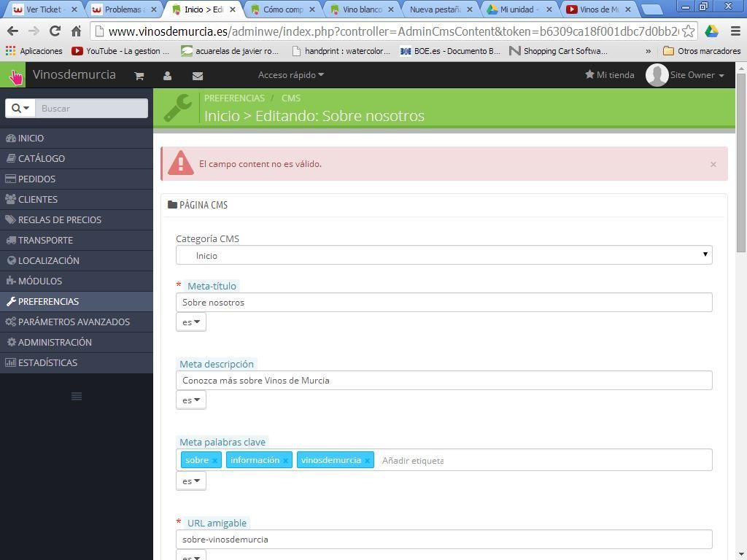The width and height of the screenshot is (747, 560).
Task: Open the search type dropdown
Action: pos(20,108)
